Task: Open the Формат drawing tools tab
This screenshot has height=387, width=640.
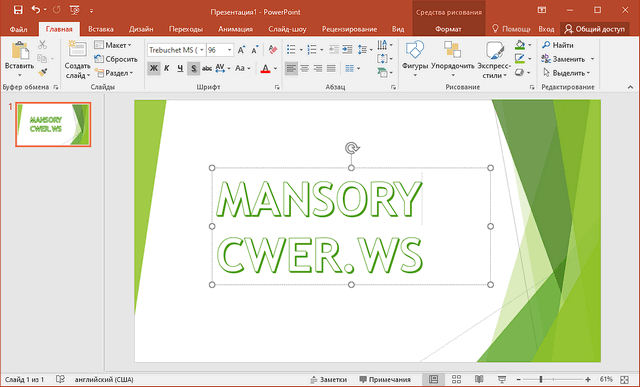Action: pyautogui.click(x=448, y=29)
